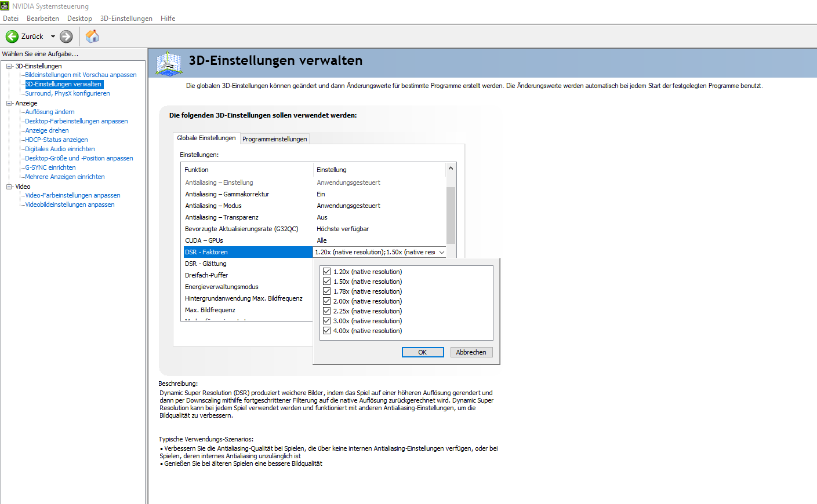Select the Antialiasing – Gammakorrektur row

[314, 194]
